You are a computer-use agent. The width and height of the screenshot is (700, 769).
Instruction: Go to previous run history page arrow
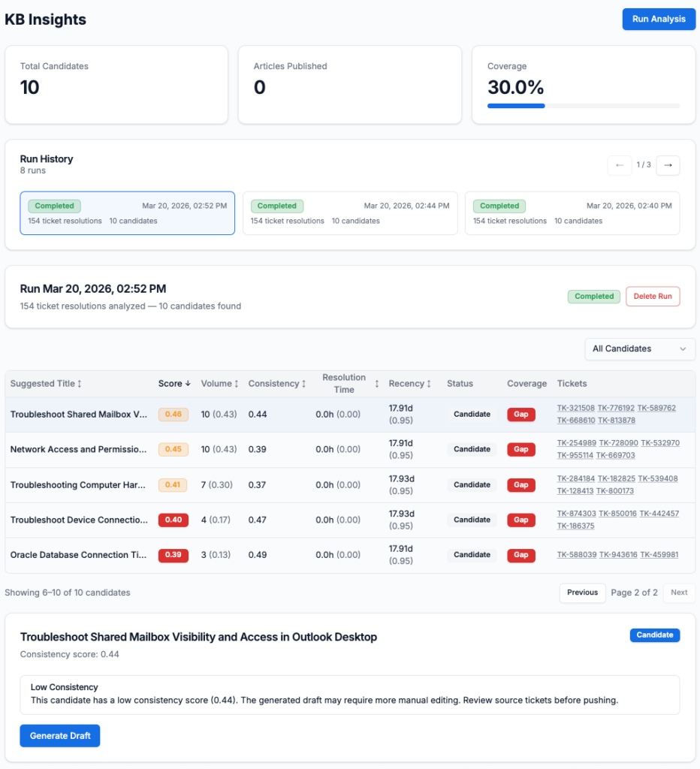click(620, 165)
